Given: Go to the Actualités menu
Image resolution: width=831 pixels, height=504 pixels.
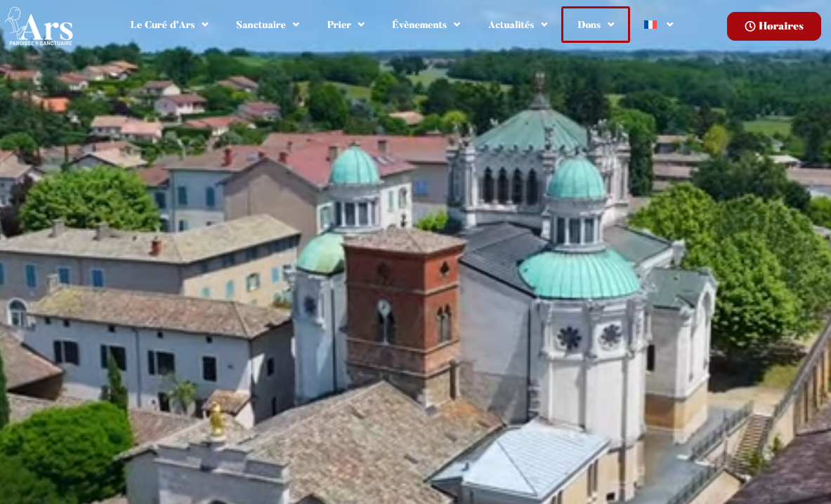Looking at the screenshot, I should [x=511, y=25].
